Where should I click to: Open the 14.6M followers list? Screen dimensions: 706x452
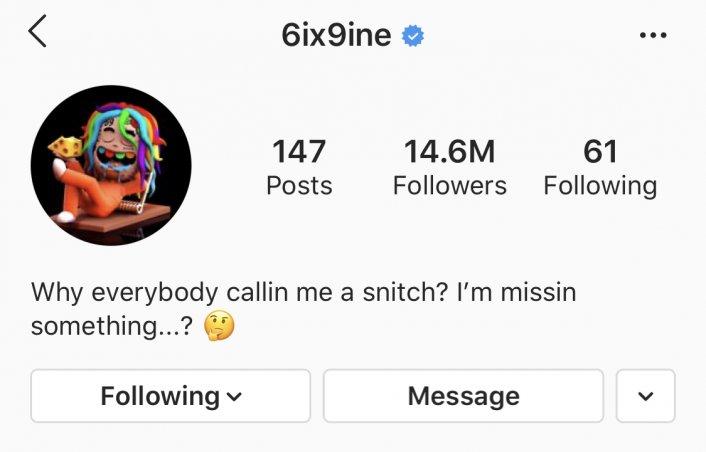pyautogui.click(x=449, y=152)
